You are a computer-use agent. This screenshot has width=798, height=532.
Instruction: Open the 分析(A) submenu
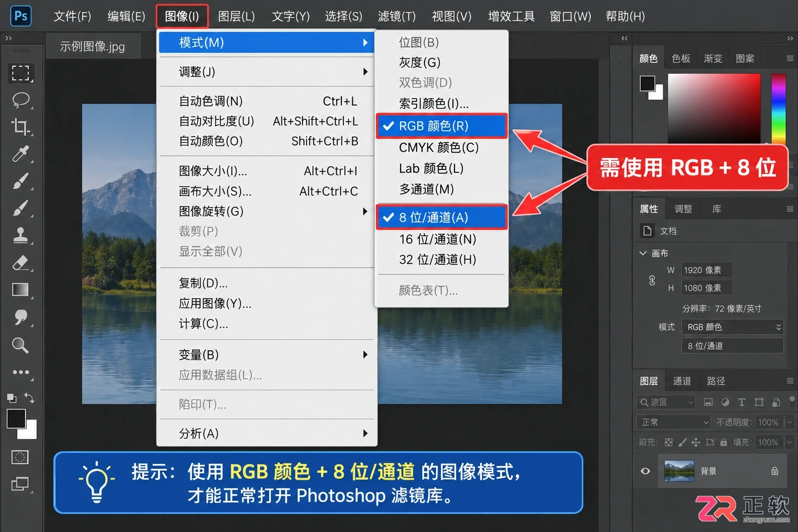[267, 433]
